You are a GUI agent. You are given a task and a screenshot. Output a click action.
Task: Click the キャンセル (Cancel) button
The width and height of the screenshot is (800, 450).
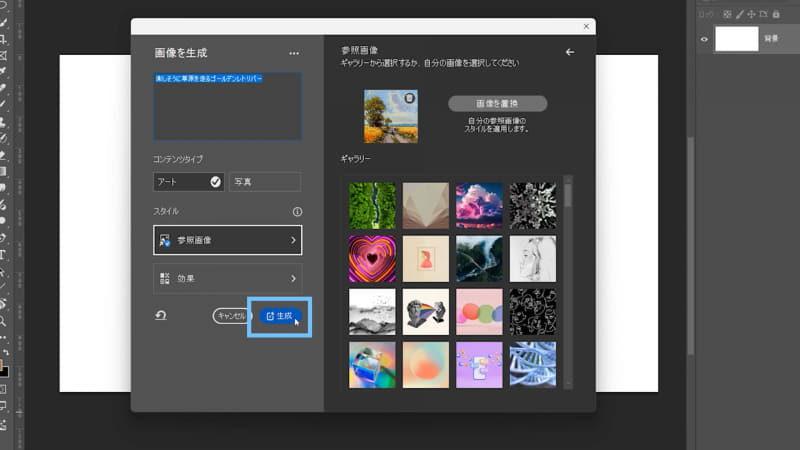[232, 316]
